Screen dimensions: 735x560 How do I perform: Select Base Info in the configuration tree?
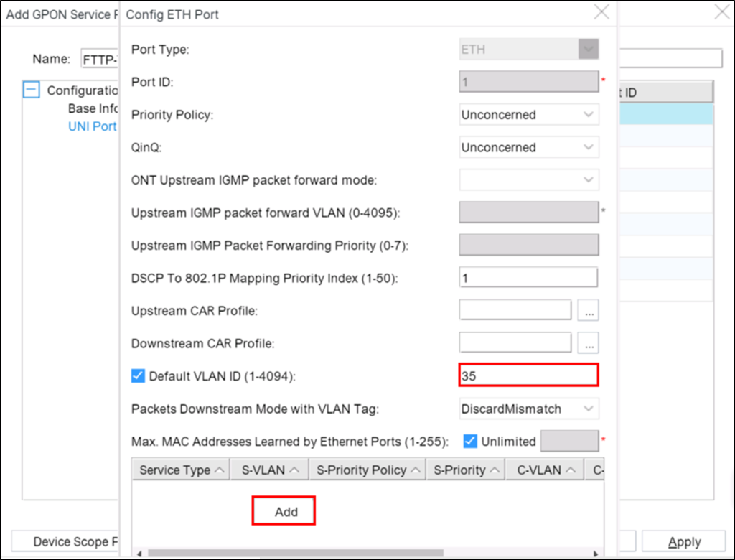point(93,108)
